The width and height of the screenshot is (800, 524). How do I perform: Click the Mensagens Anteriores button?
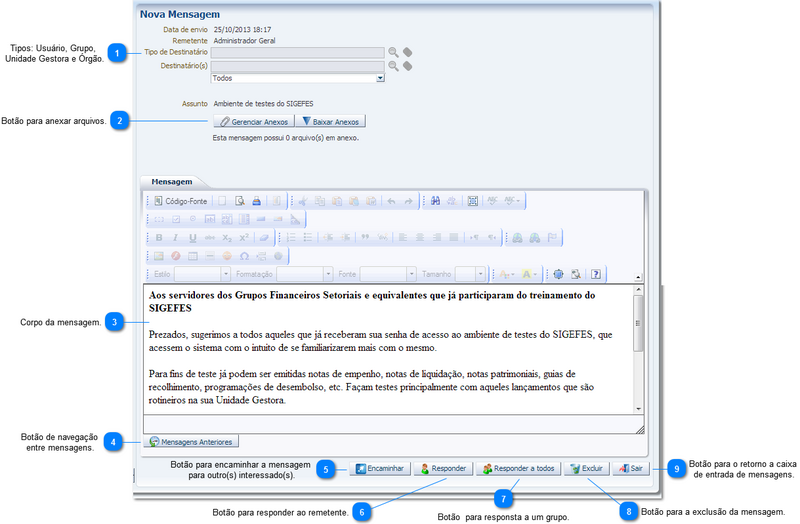pyautogui.click(x=191, y=442)
